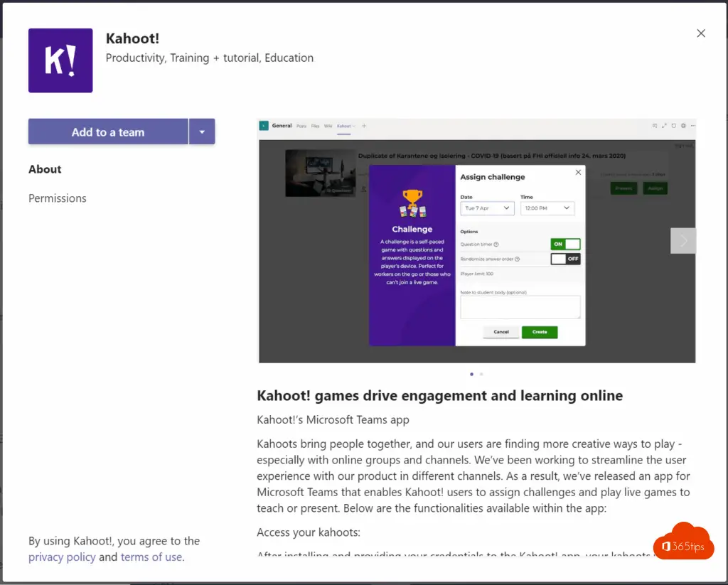728x585 pixels.
Task: Click "Productivity, Training + tutorial, Education" category text
Action: click(210, 58)
